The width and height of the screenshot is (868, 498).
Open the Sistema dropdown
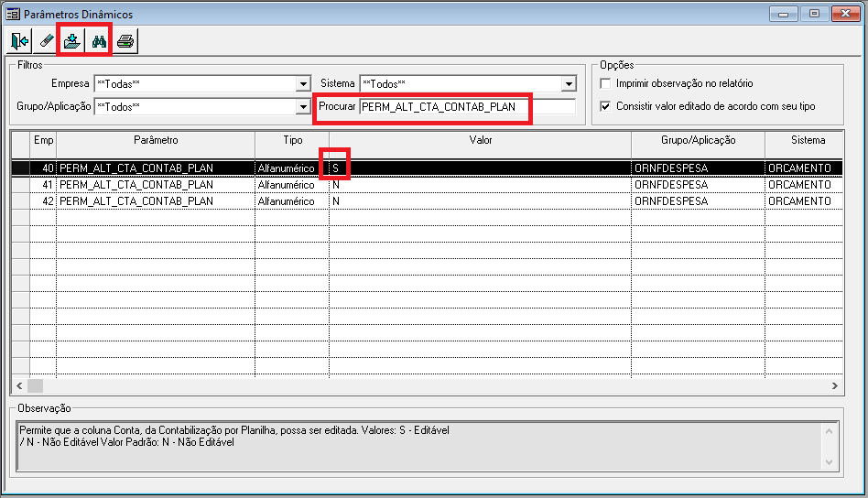tap(569, 84)
